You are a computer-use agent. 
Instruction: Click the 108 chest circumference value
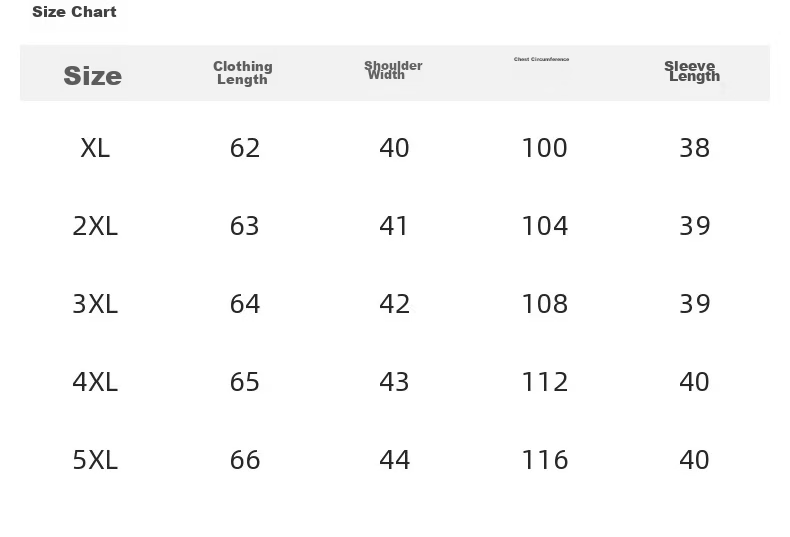pyautogui.click(x=545, y=304)
